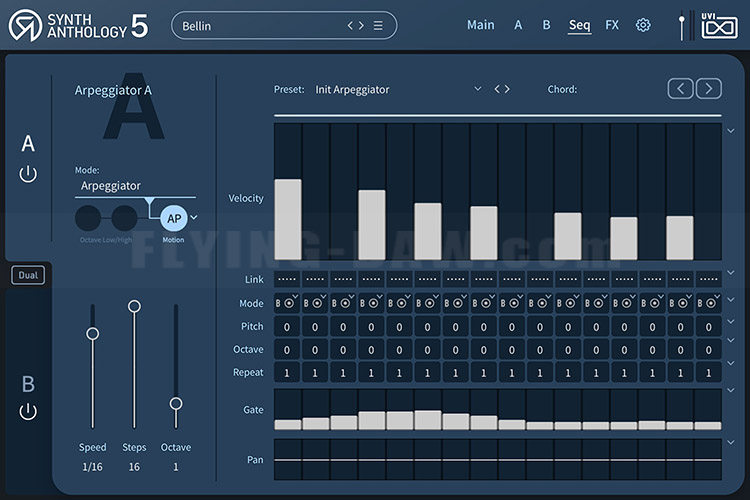Switch to the FX tab
This screenshot has width=750, height=500.
pos(612,25)
